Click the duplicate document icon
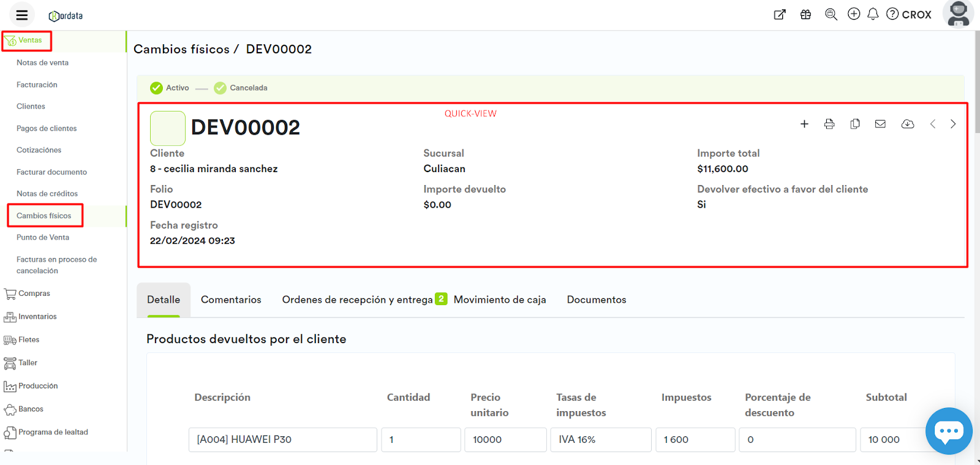The height and width of the screenshot is (465, 980). coord(855,124)
